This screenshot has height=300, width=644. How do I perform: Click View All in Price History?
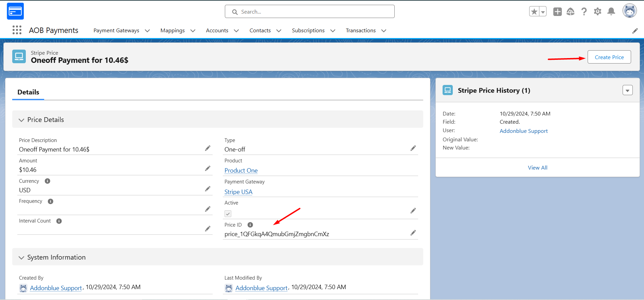tap(538, 168)
